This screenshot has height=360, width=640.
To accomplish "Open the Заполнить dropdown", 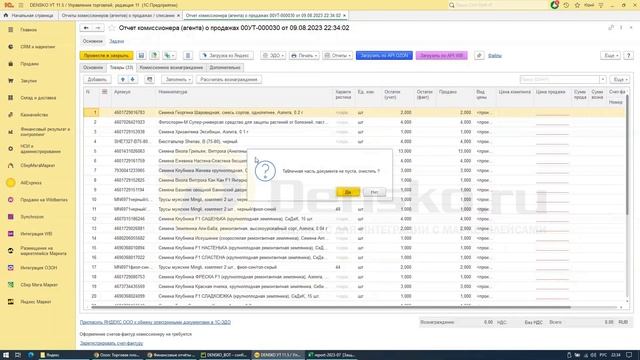I will [x=177, y=80].
